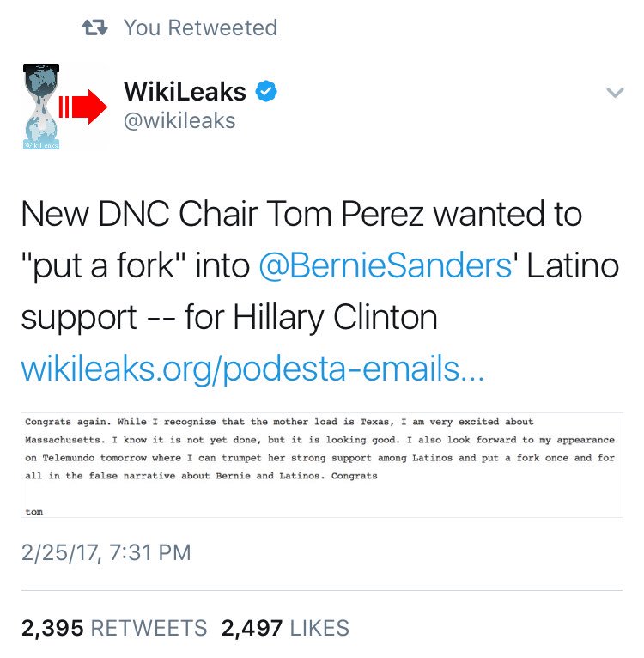644x658 pixels.
Task: Click the 2/25/17, 7:31 PM timestamp
Action: pos(106,552)
